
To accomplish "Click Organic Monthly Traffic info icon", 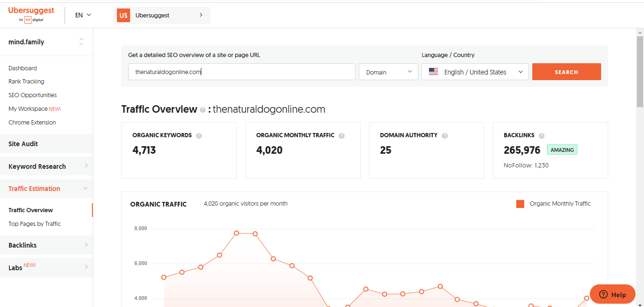I will pos(342,135).
